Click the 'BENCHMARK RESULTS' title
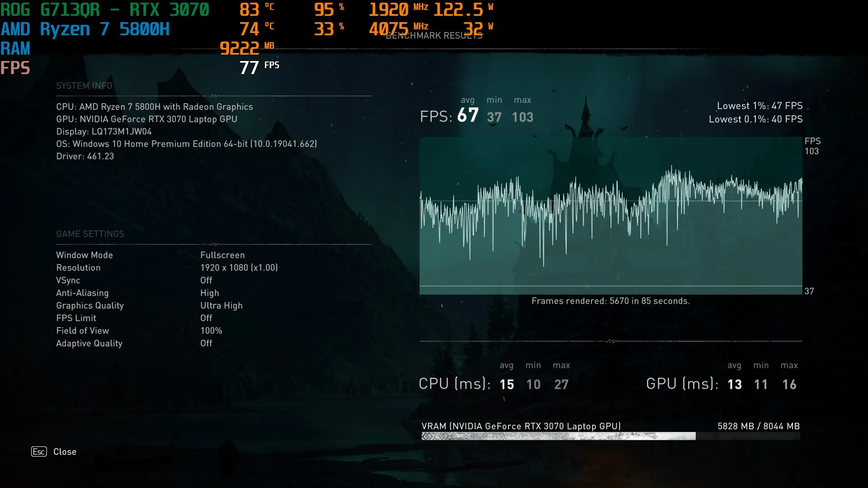The height and width of the screenshot is (488, 868). coord(434,36)
